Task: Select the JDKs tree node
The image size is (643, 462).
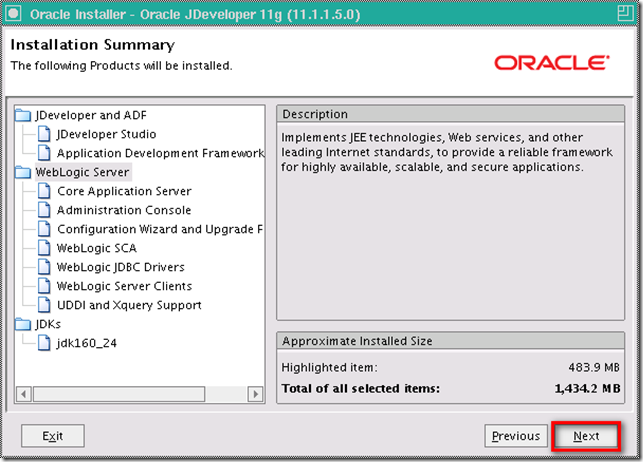Action: click(x=48, y=324)
